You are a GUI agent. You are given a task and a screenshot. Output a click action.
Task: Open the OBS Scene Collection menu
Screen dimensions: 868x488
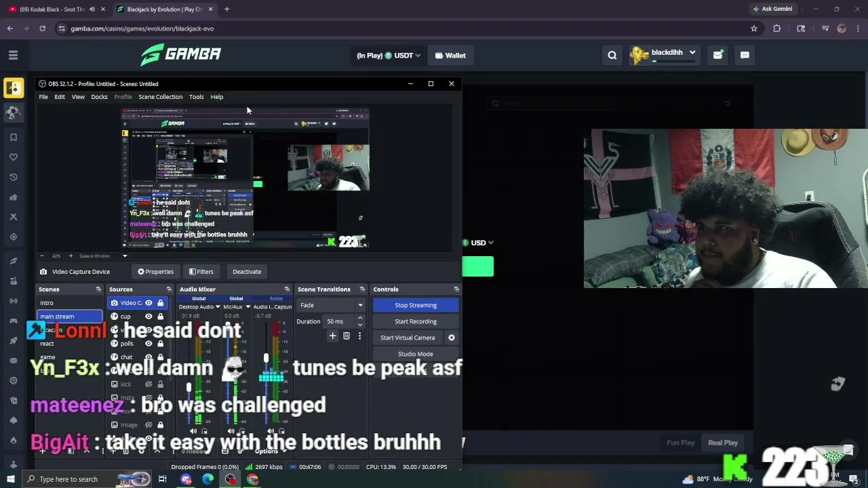click(160, 97)
